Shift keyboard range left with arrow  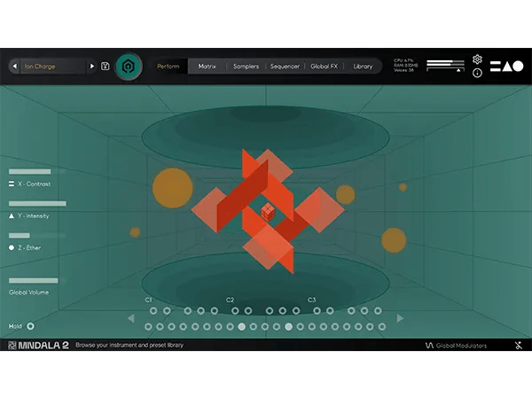coord(131,318)
